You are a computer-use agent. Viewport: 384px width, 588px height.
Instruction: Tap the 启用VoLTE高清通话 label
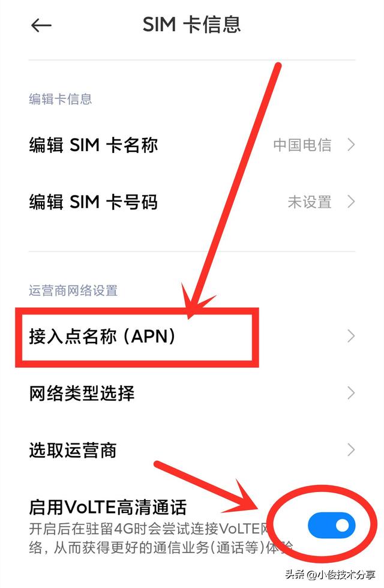click(107, 507)
